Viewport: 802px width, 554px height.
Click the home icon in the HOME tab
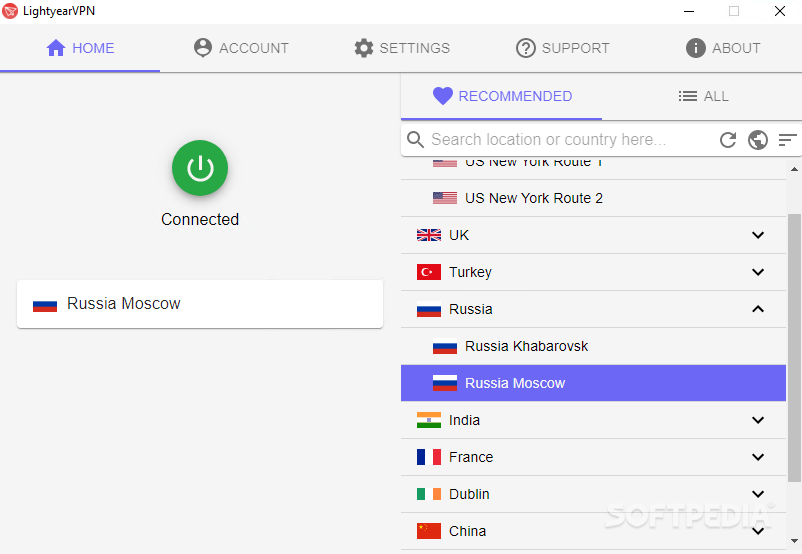[56, 48]
